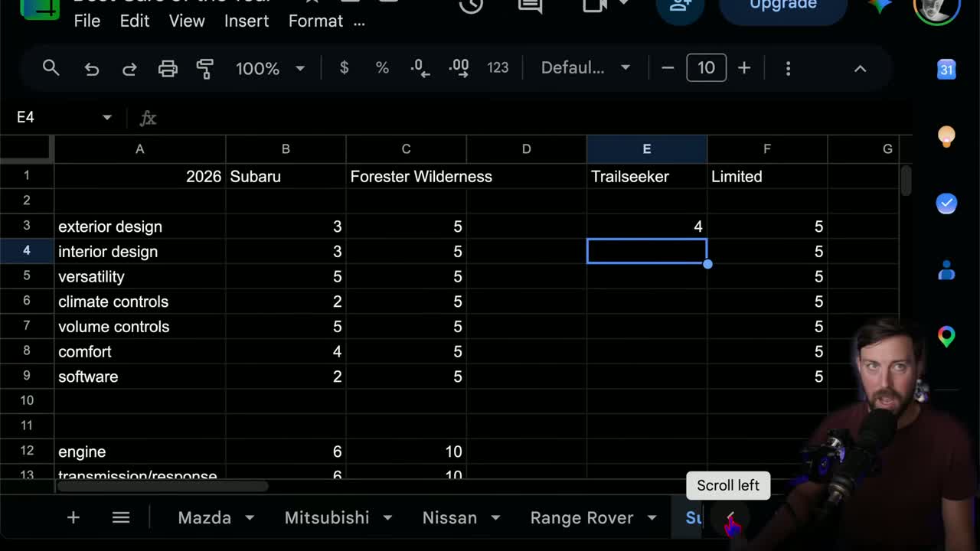Click the Upgrade button
Viewport: 980px width, 551px height.
(783, 6)
